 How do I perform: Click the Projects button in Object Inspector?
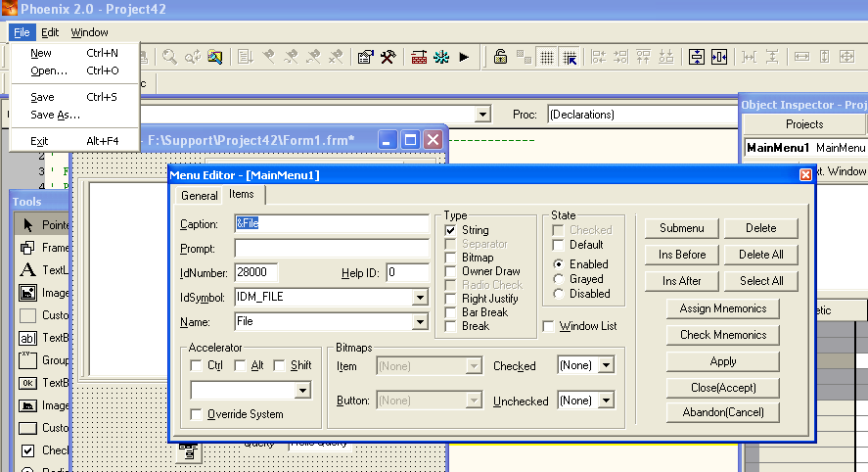pyautogui.click(x=803, y=124)
